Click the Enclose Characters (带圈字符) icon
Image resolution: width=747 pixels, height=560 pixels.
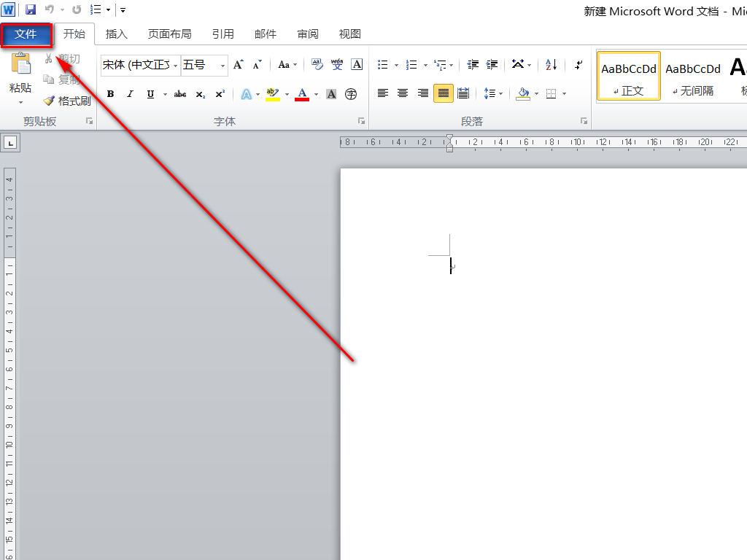(351, 94)
